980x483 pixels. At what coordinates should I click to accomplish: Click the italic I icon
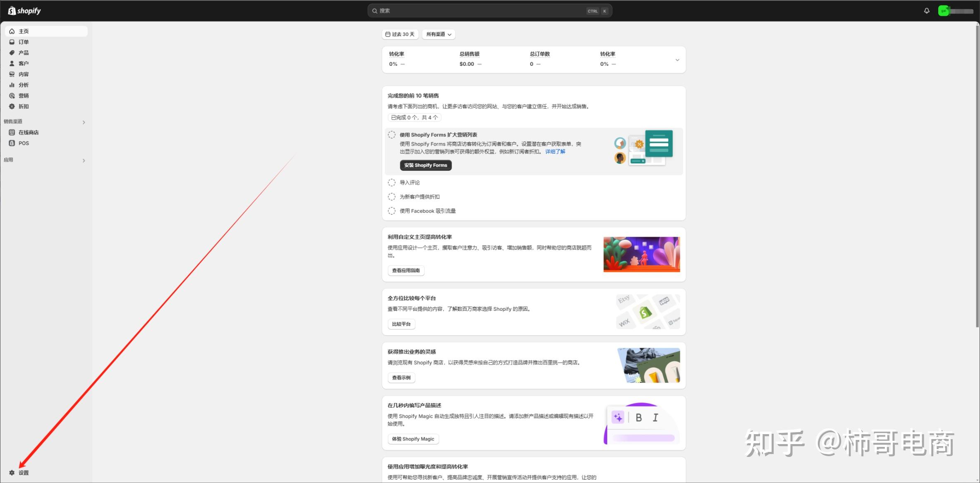tap(655, 418)
